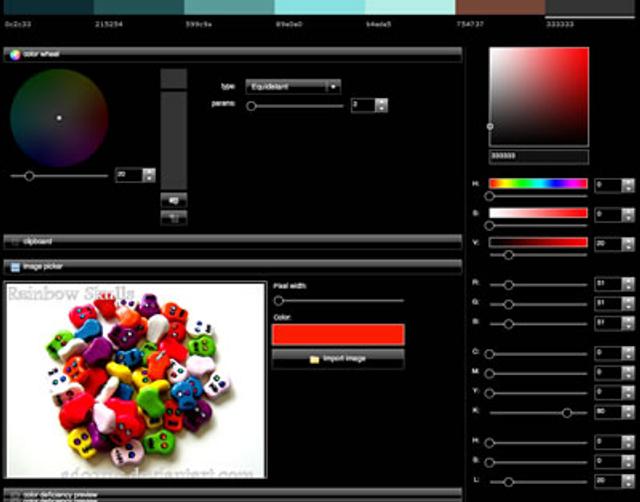Click the folder icon on Import image

click(x=314, y=359)
